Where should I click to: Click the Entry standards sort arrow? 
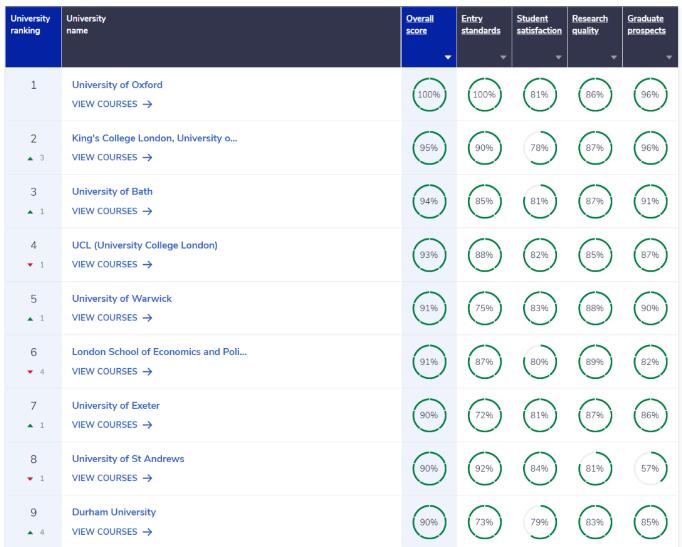pyautogui.click(x=503, y=57)
